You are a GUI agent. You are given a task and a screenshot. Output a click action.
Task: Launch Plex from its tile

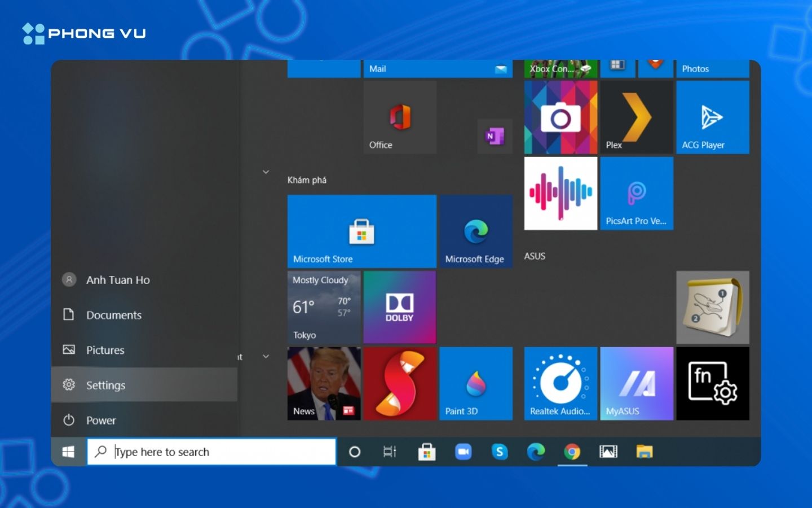coord(637,117)
